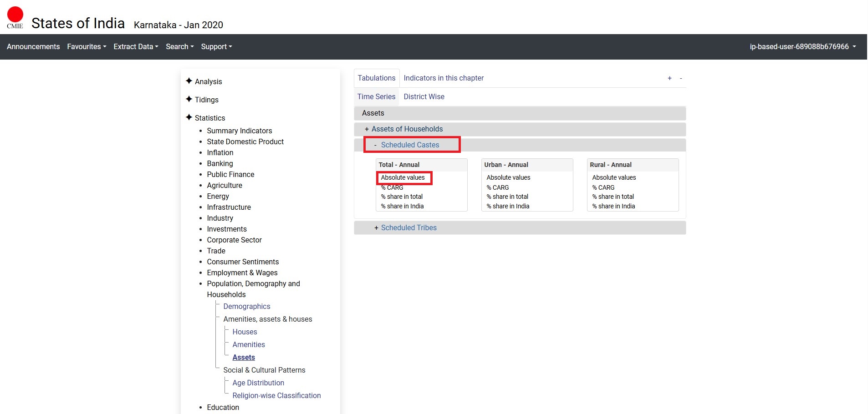Expand the Analysis section star icon
868x414 pixels.
tap(189, 81)
